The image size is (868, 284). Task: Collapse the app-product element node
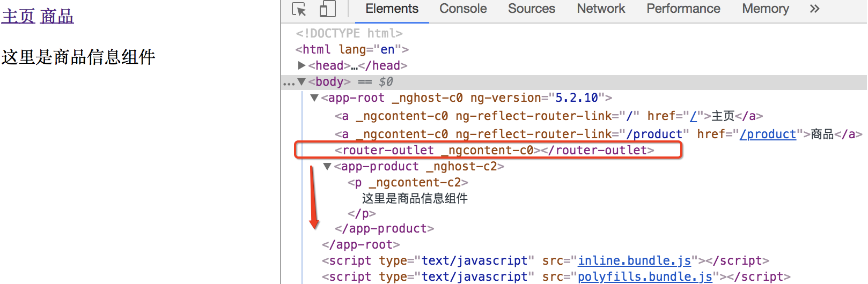pos(327,167)
